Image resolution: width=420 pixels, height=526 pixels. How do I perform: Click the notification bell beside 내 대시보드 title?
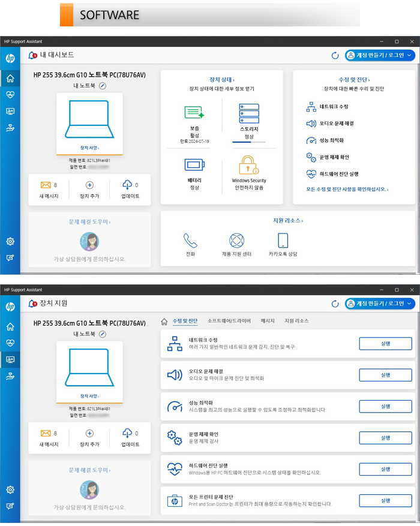point(32,55)
